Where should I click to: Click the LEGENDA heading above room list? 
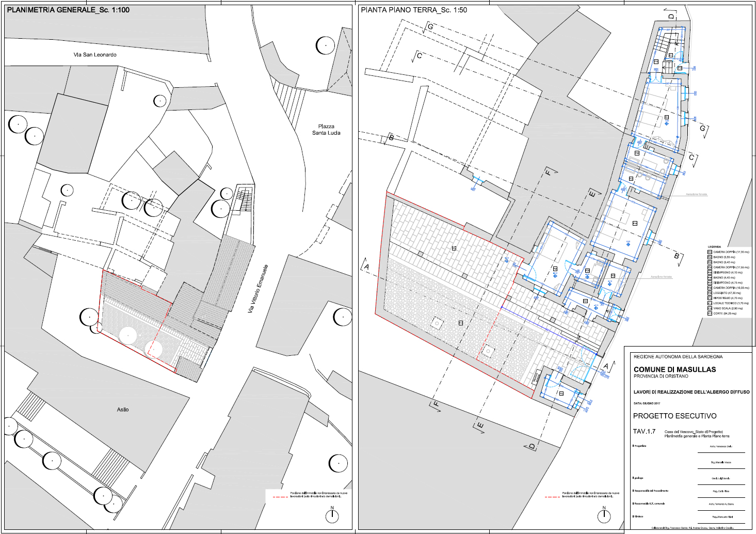click(714, 247)
